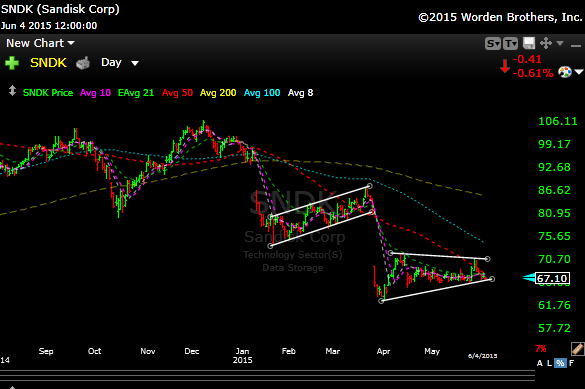Image resolution: width=585 pixels, height=389 pixels.
Task: Click the Avg 50 legend label
Action: tap(177, 92)
